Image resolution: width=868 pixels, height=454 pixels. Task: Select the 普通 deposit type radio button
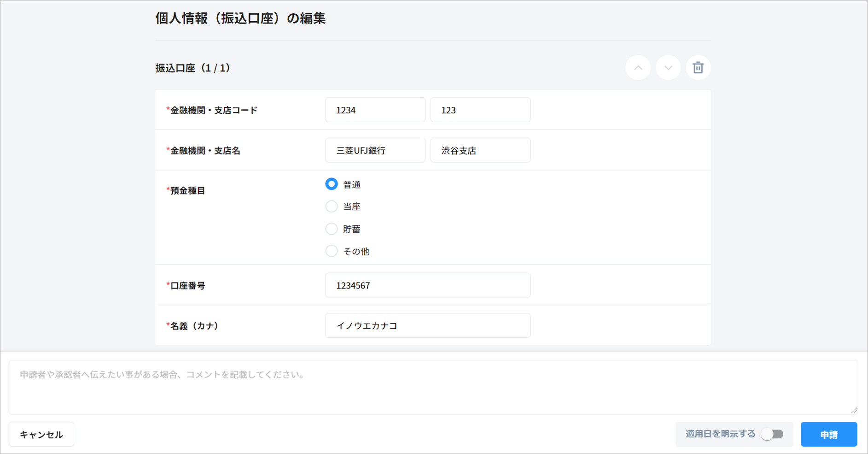[332, 184]
